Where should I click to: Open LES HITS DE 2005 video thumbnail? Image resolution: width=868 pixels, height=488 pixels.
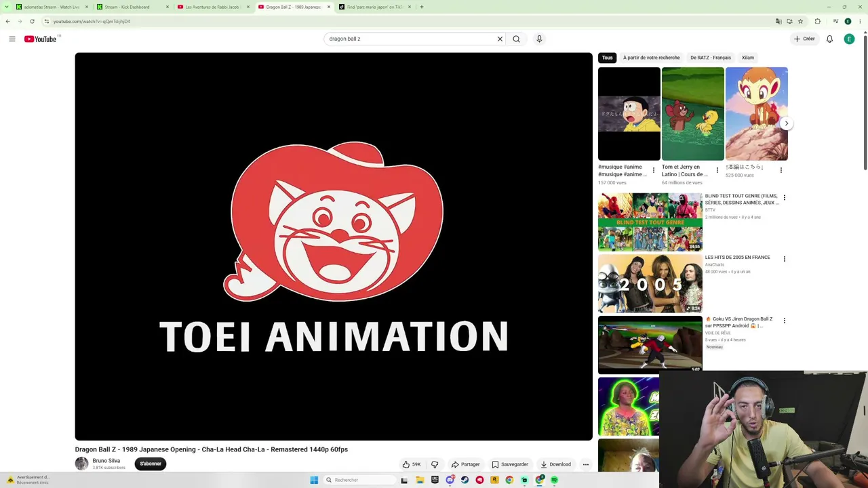650,283
